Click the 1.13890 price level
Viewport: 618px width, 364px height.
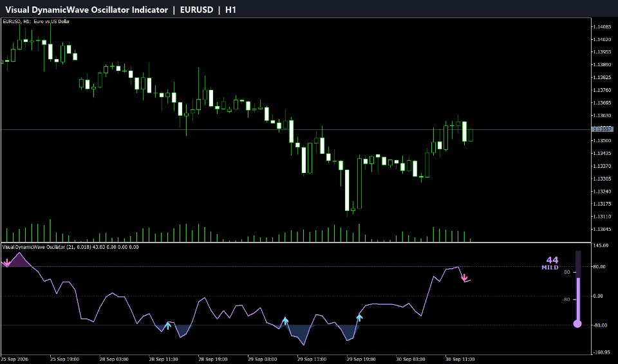tap(603, 64)
